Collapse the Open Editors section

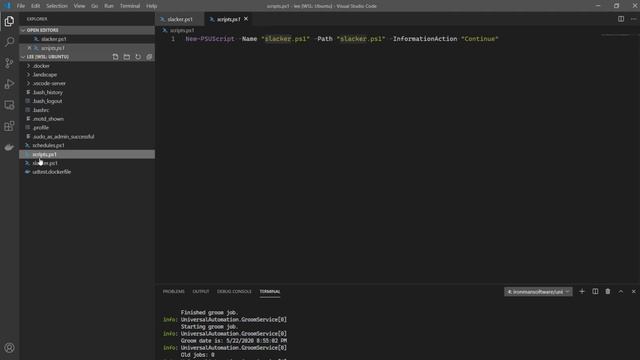coord(87,30)
